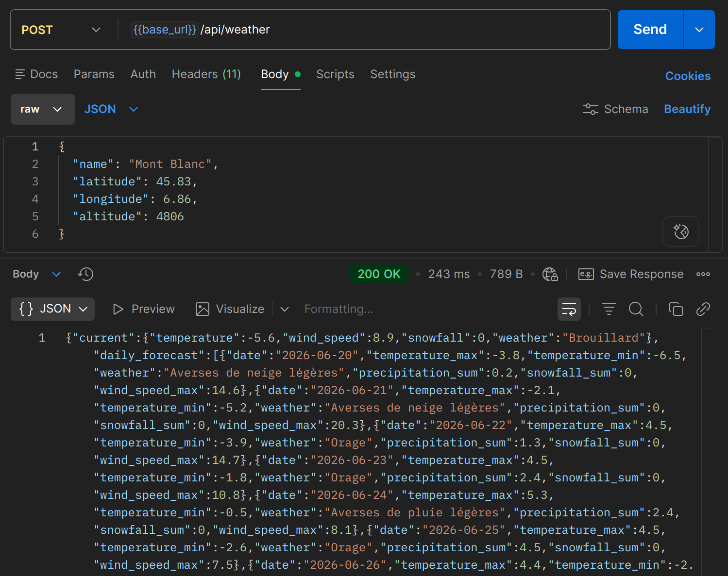Click the date "2026-06-20" in response

pyautogui.click(x=317, y=355)
